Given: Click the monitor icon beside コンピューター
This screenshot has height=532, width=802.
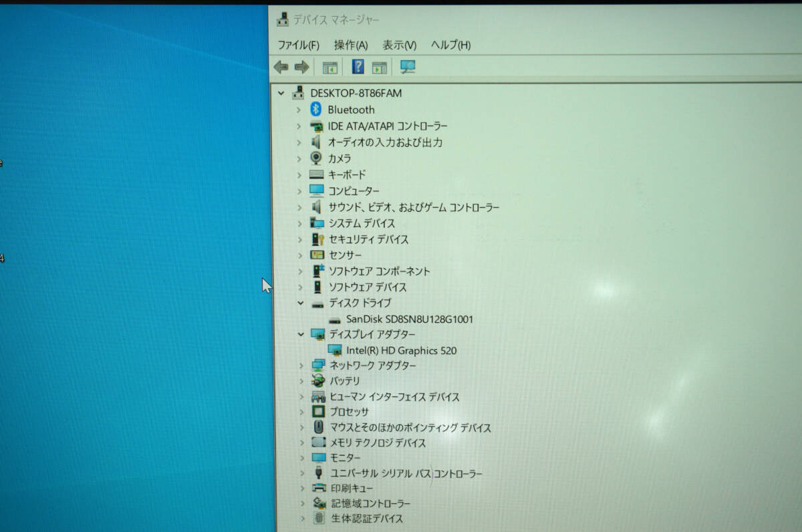Looking at the screenshot, I should coord(317,191).
